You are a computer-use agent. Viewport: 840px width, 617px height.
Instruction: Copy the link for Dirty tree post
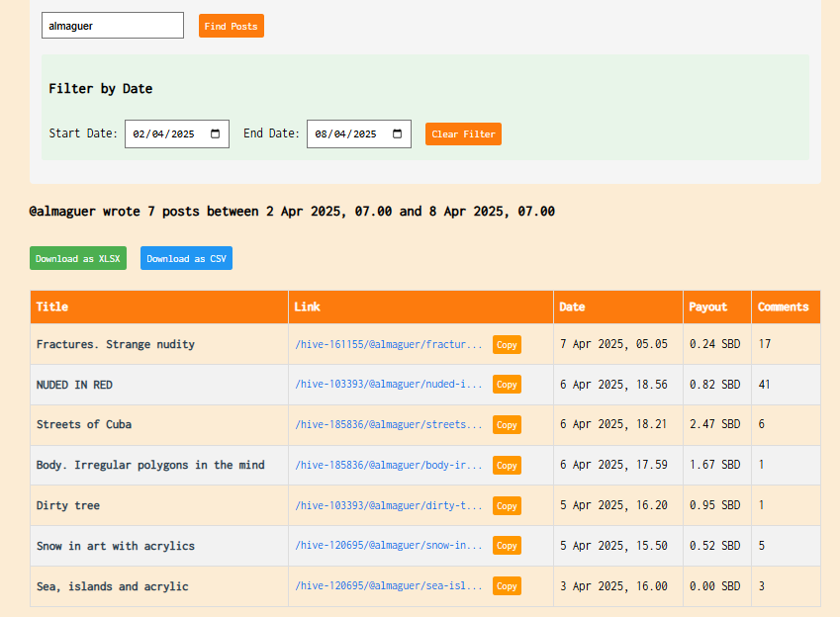click(x=507, y=505)
